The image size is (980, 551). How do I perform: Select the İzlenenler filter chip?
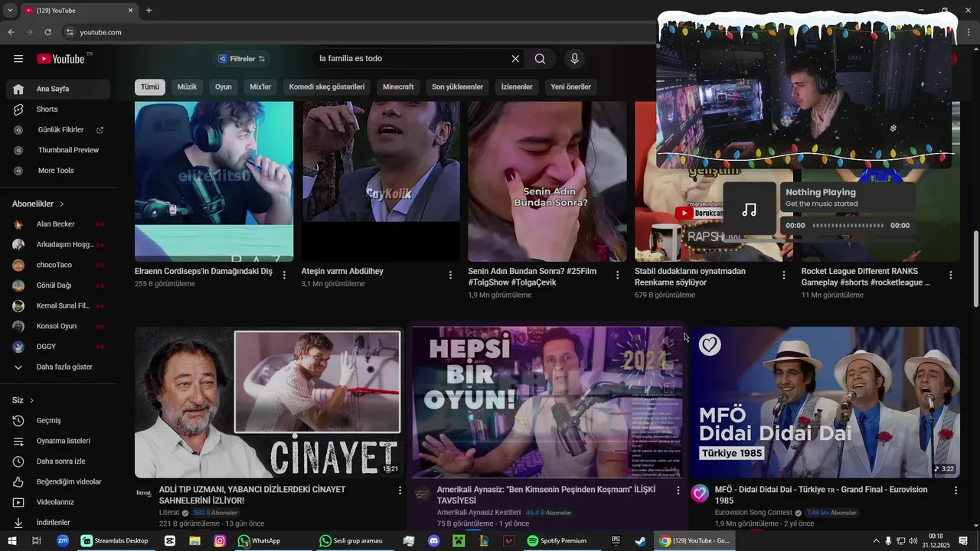[517, 87]
